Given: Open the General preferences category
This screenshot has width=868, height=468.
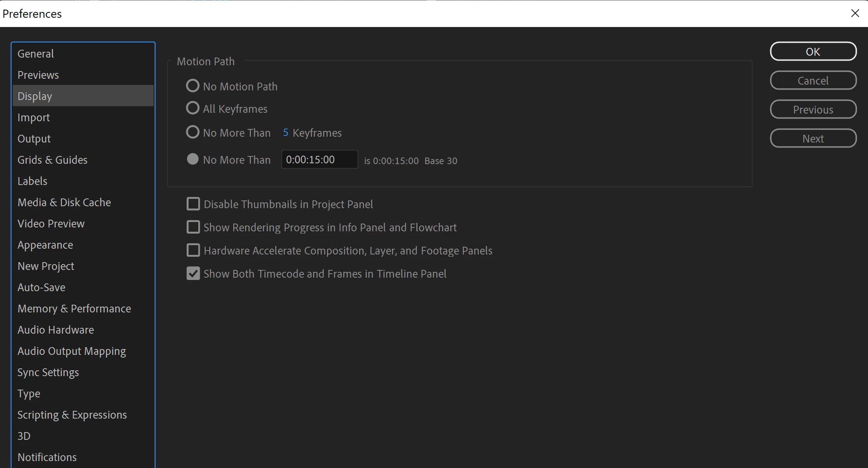Looking at the screenshot, I should (36, 54).
